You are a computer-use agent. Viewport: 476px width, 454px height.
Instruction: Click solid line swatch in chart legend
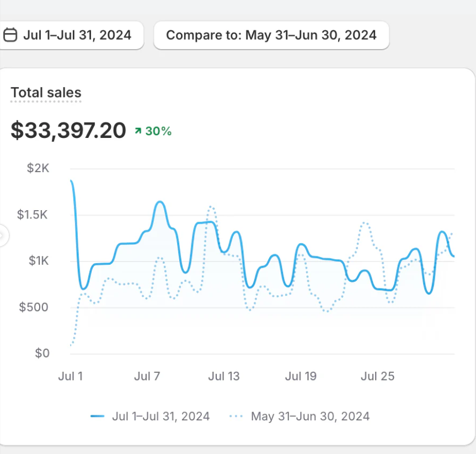(98, 416)
